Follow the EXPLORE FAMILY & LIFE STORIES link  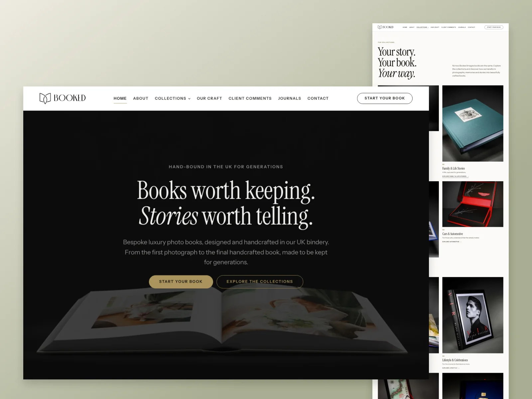(455, 176)
